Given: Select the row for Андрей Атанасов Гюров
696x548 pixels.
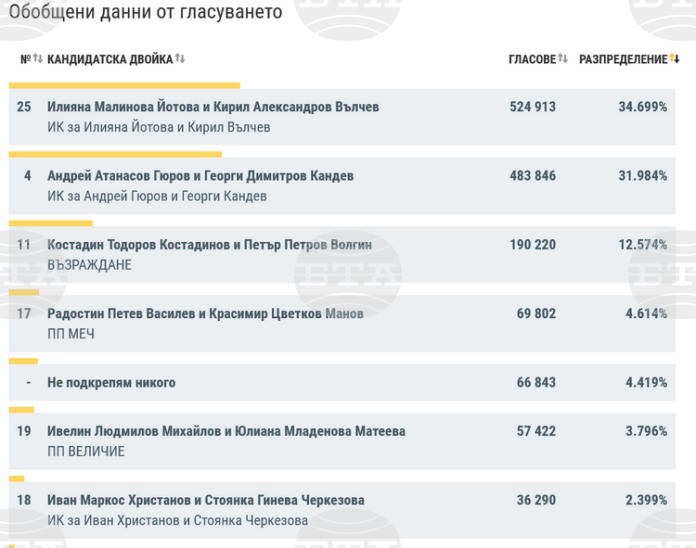Looking at the screenshot, I should [342, 185].
